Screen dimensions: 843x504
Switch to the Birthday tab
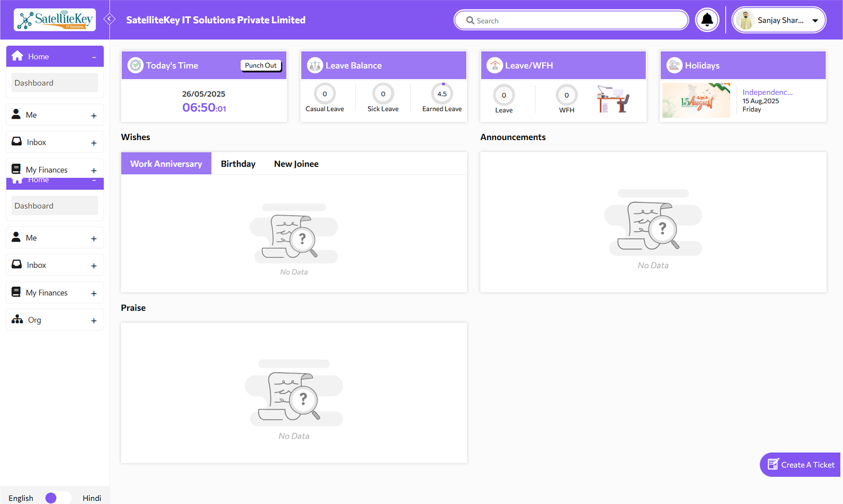coord(238,164)
